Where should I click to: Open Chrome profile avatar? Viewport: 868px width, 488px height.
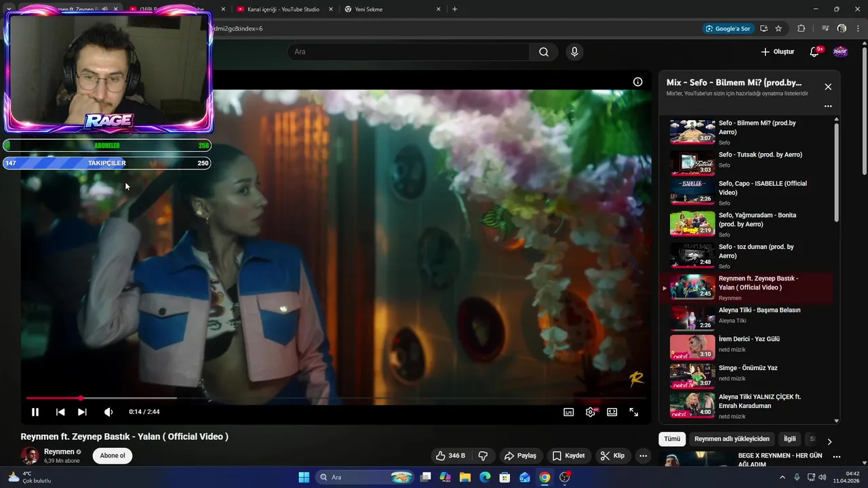pyautogui.click(x=842, y=28)
